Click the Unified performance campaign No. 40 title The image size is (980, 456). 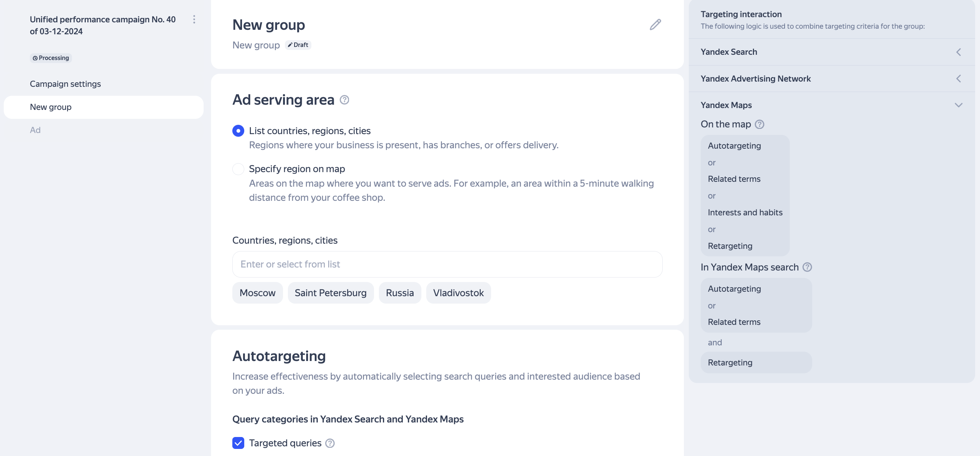(x=103, y=25)
